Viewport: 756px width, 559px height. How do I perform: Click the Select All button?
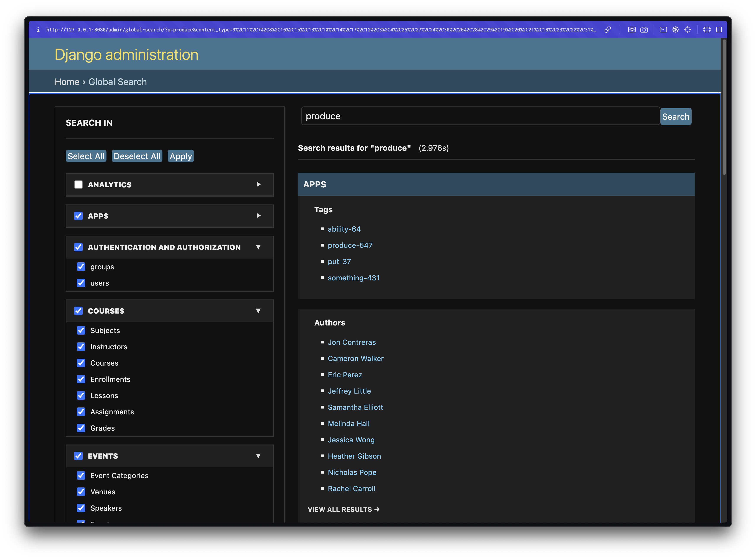[x=86, y=156]
